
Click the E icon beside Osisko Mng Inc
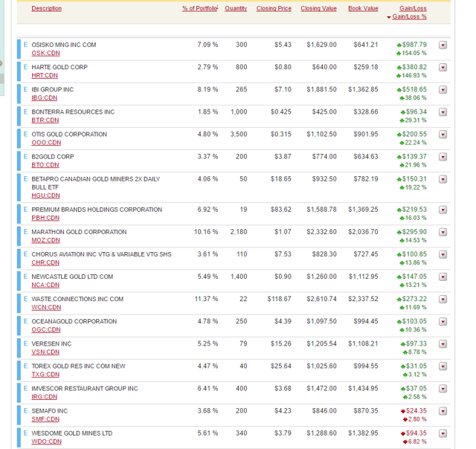(x=25, y=45)
